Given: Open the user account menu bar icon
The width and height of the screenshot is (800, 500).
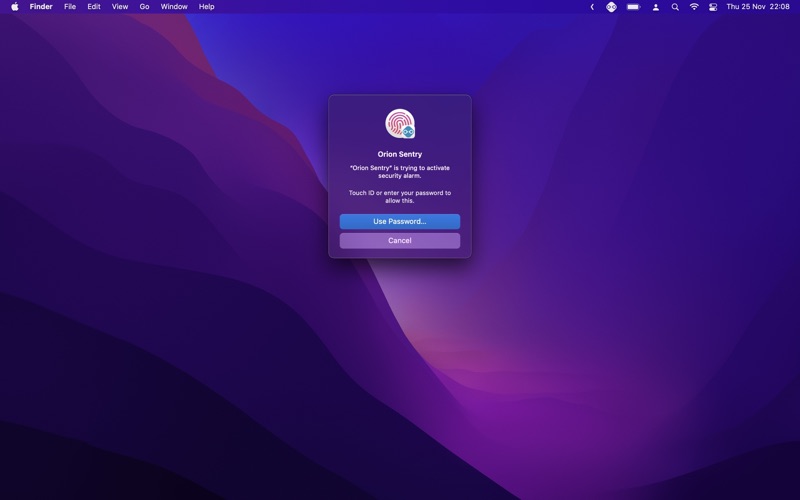Looking at the screenshot, I should click(x=656, y=7).
